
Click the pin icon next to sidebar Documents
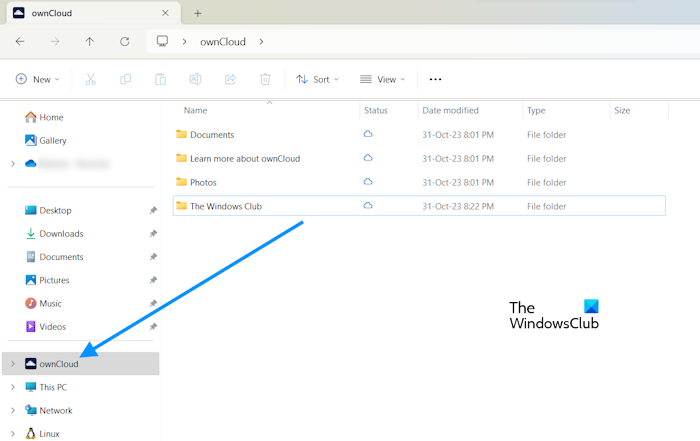click(153, 257)
